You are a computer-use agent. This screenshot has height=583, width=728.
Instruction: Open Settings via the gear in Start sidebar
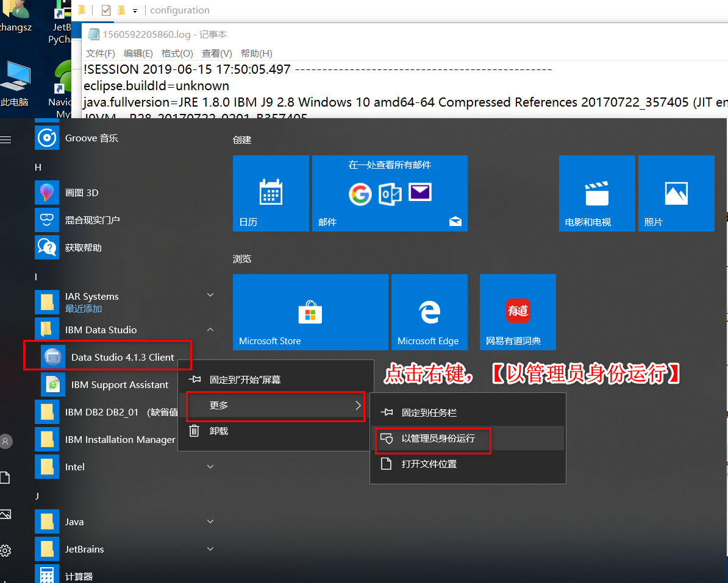pos(5,549)
